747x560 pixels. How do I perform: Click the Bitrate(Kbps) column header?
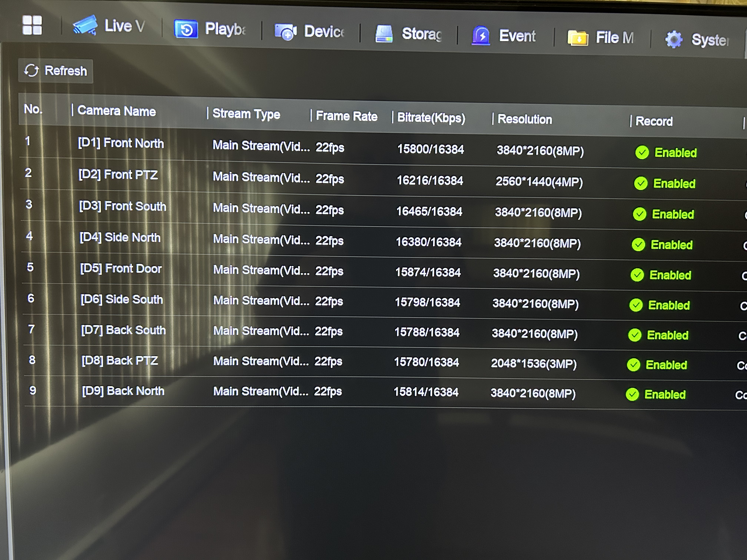[431, 118]
